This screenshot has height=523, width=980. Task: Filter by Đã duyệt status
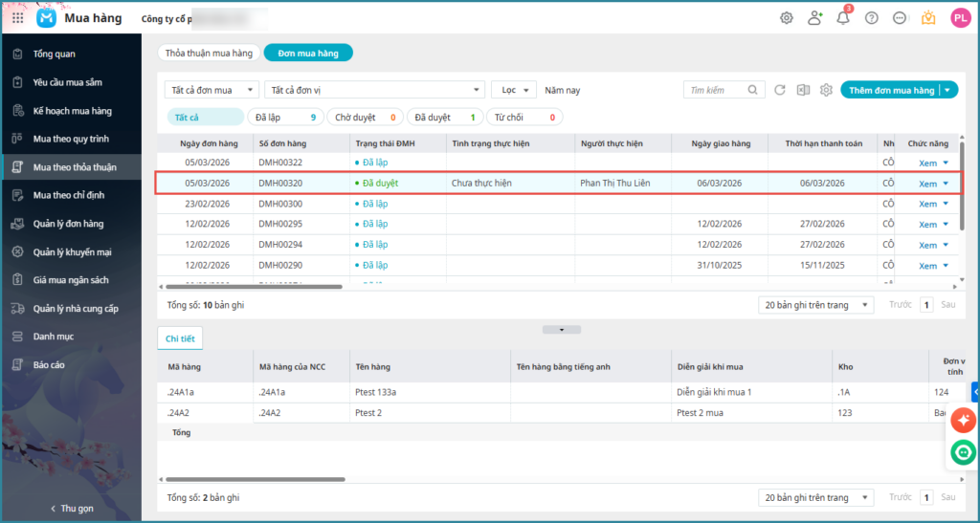point(444,118)
